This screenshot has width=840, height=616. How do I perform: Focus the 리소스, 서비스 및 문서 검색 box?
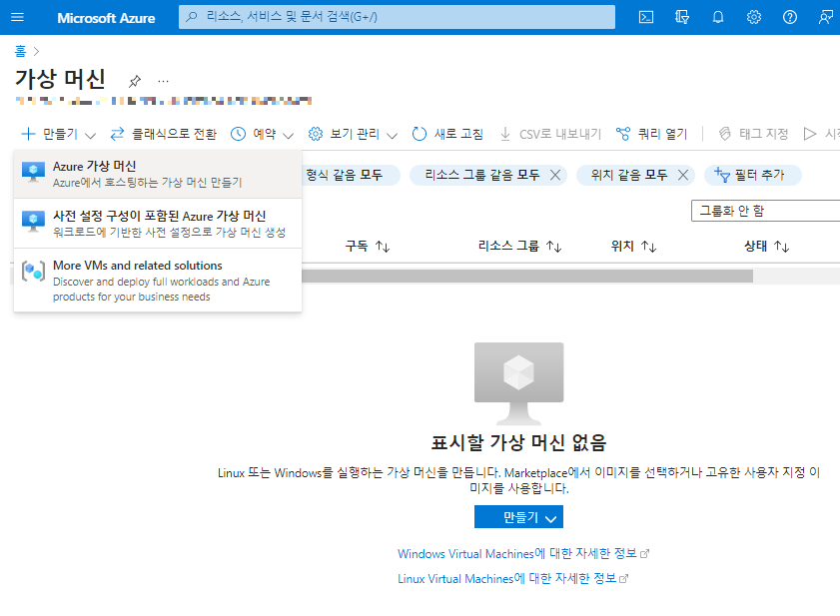pos(397,17)
